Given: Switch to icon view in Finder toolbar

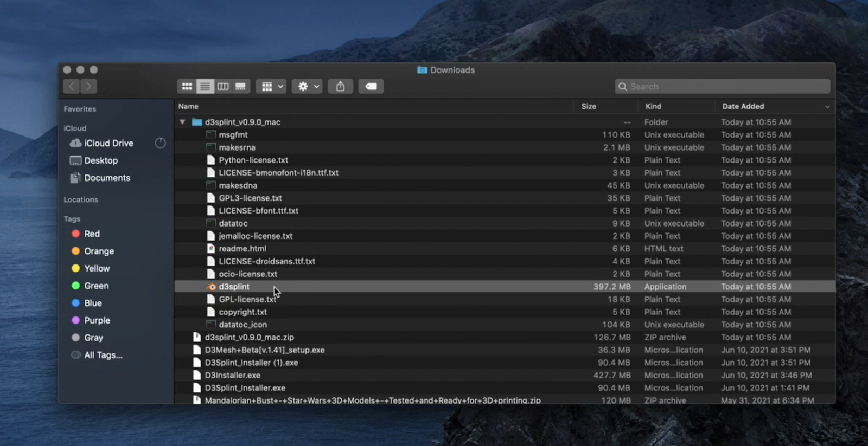Looking at the screenshot, I should (187, 86).
